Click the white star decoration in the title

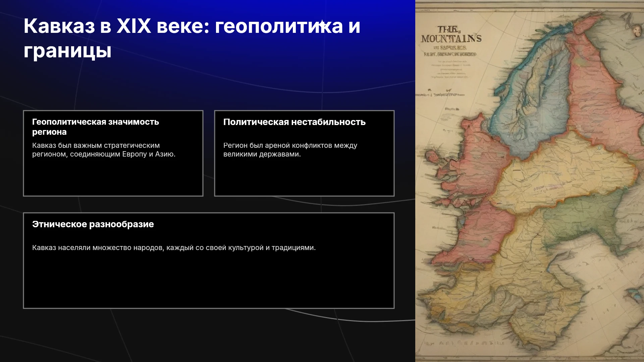click(322, 24)
